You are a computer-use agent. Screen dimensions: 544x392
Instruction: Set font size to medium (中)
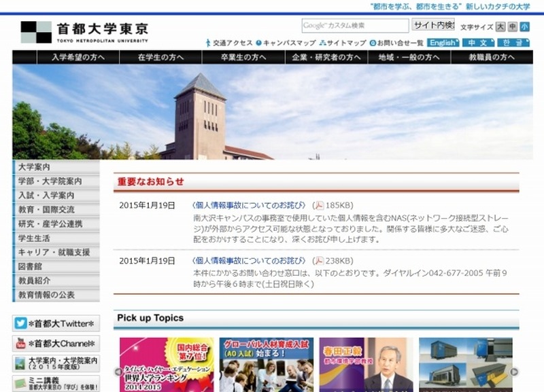512,27
